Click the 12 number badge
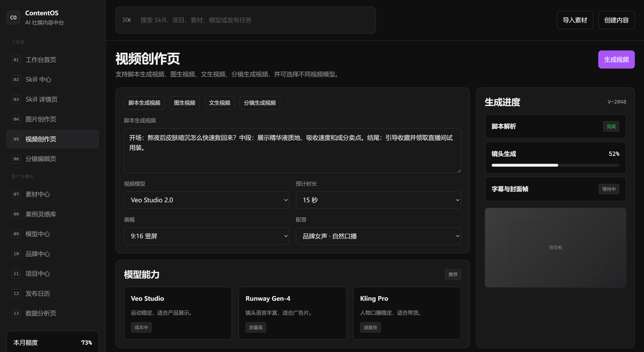 [x=16, y=293]
